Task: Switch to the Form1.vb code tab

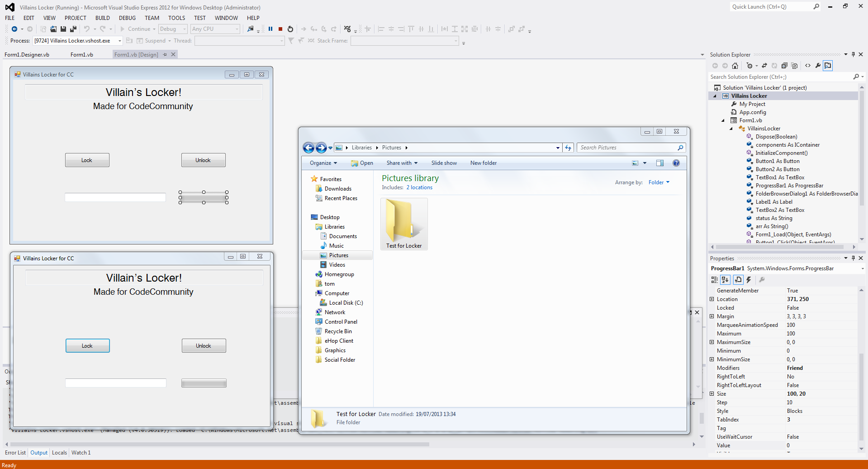Action: 82,55
